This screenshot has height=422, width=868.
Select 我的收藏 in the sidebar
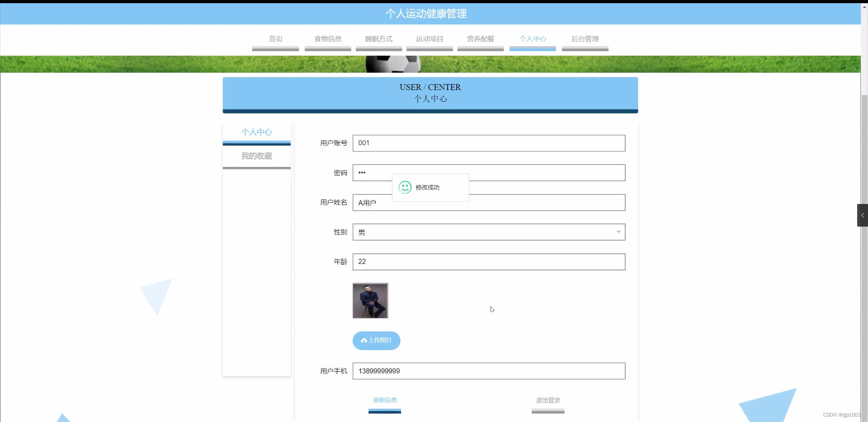[256, 156]
